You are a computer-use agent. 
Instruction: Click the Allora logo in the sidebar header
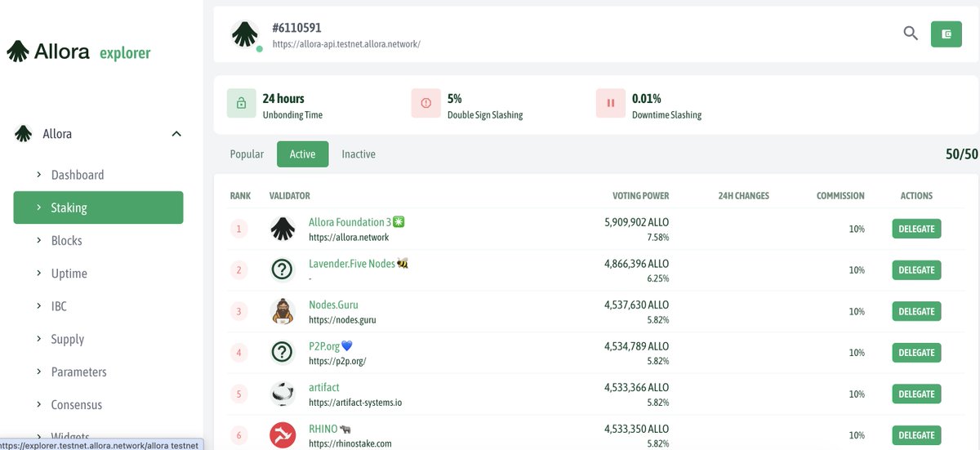(18, 51)
